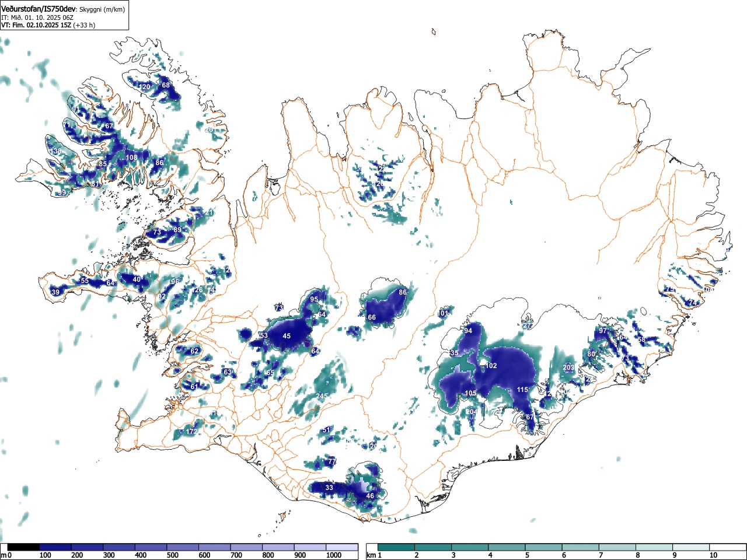
Task: Click the 51 visibility value
Action: click(327, 430)
